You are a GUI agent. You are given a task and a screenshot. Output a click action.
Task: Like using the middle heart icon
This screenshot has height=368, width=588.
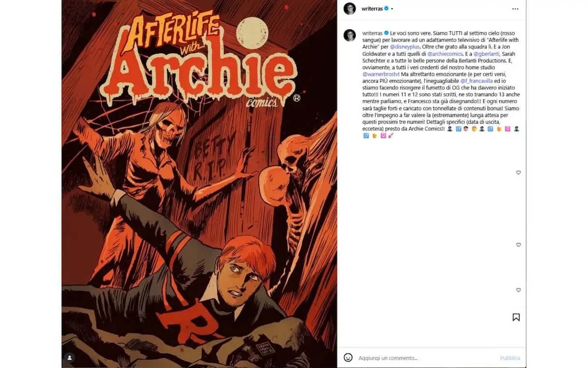click(518, 245)
